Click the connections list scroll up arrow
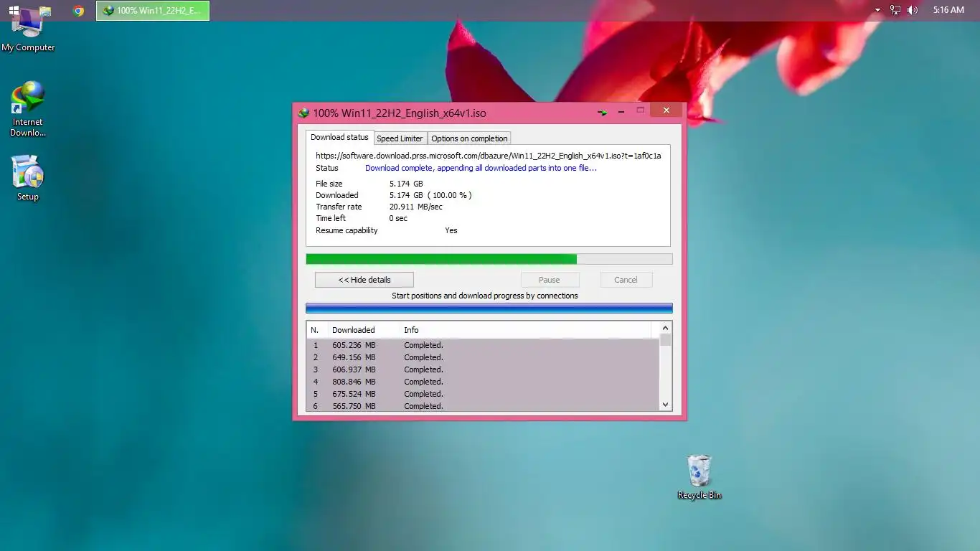Viewport: 980px width, 551px height. (x=665, y=329)
